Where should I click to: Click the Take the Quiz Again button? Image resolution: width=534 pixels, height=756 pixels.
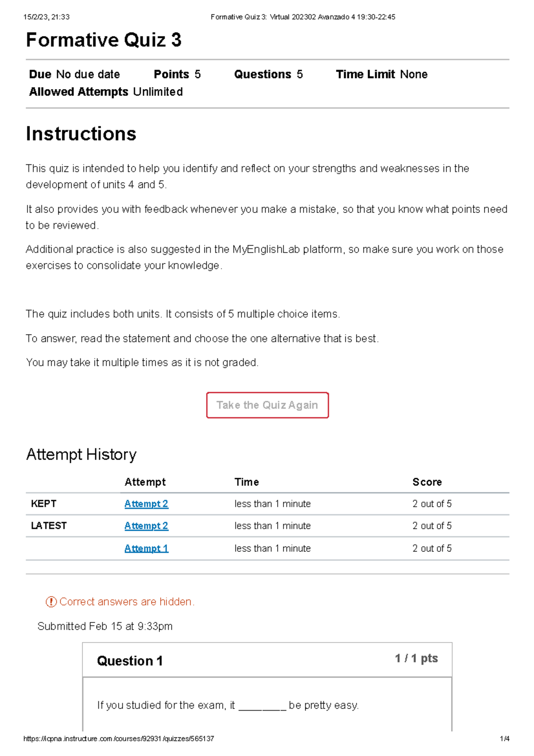[x=267, y=405]
